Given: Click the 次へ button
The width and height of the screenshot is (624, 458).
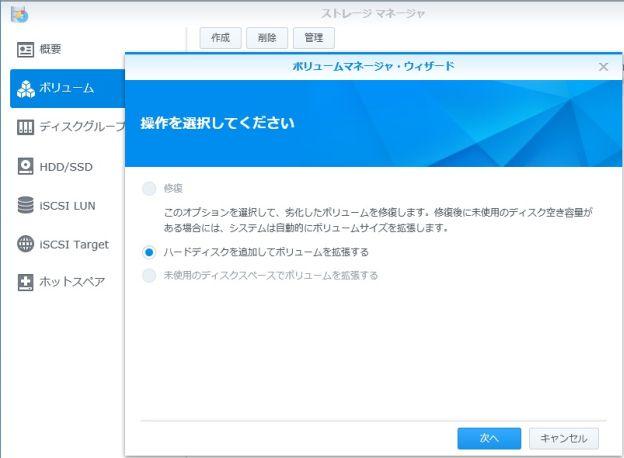Looking at the screenshot, I should [489, 439].
